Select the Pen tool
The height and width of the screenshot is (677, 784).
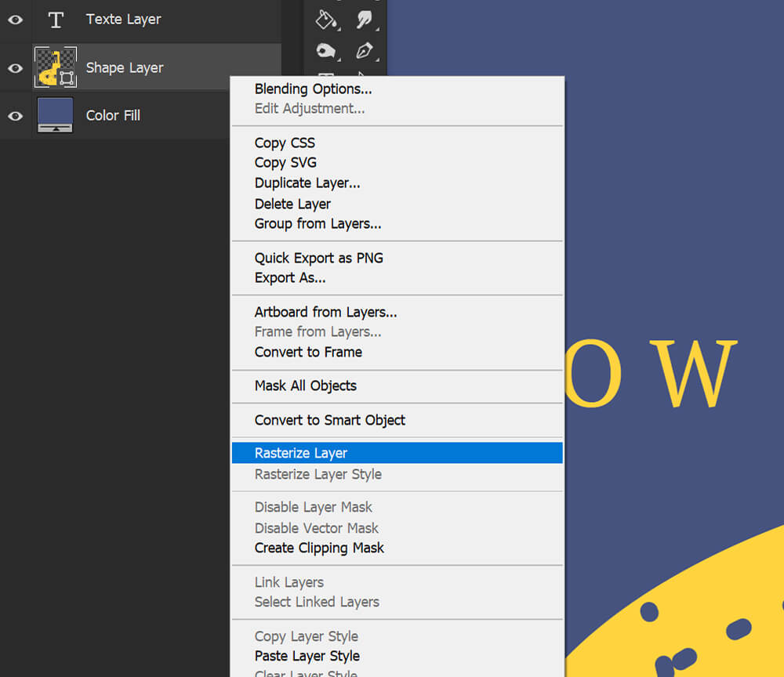point(364,49)
